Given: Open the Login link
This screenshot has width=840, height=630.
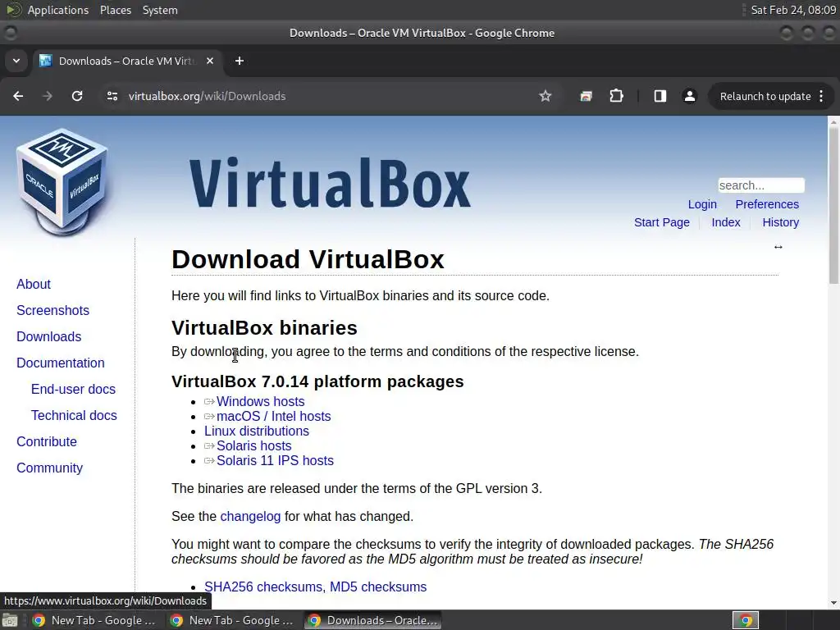Looking at the screenshot, I should 702,204.
